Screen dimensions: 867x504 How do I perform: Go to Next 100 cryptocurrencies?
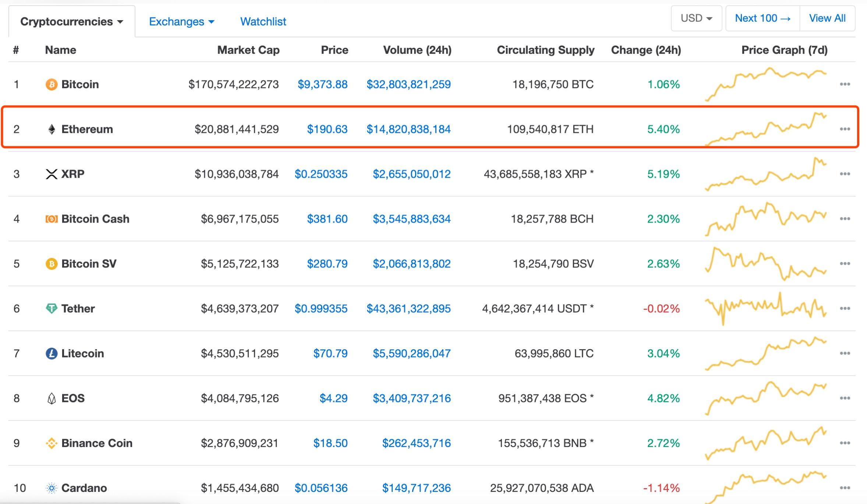(x=762, y=18)
